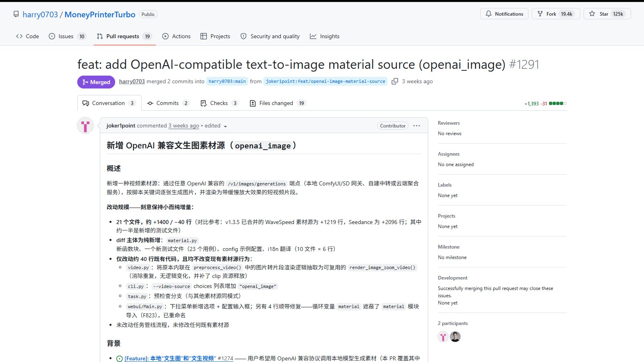Click the Contributor badge label
Viewport: 644px width, 362px height.
click(x=393, y=125)
